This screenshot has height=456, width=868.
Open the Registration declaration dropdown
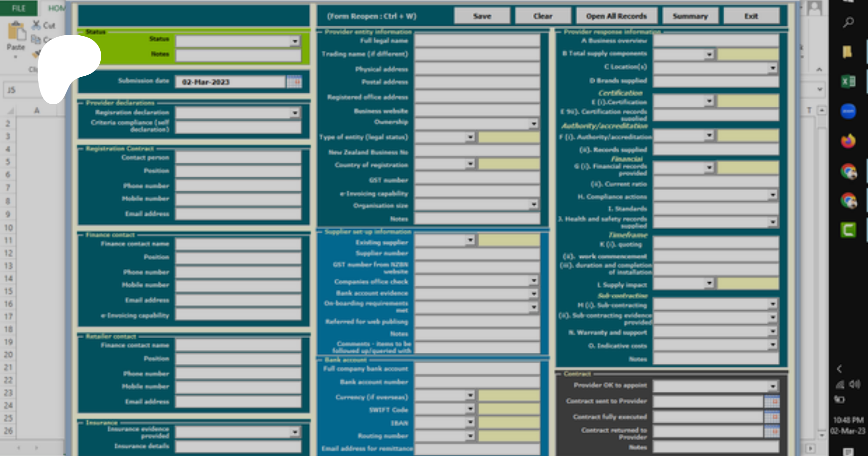point(295,113)
